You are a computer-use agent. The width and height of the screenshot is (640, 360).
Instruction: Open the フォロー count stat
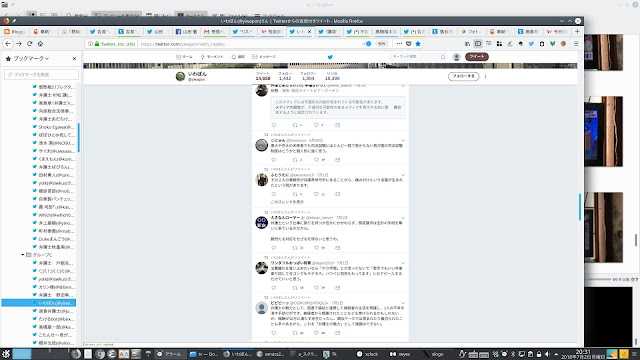point(285,76)
